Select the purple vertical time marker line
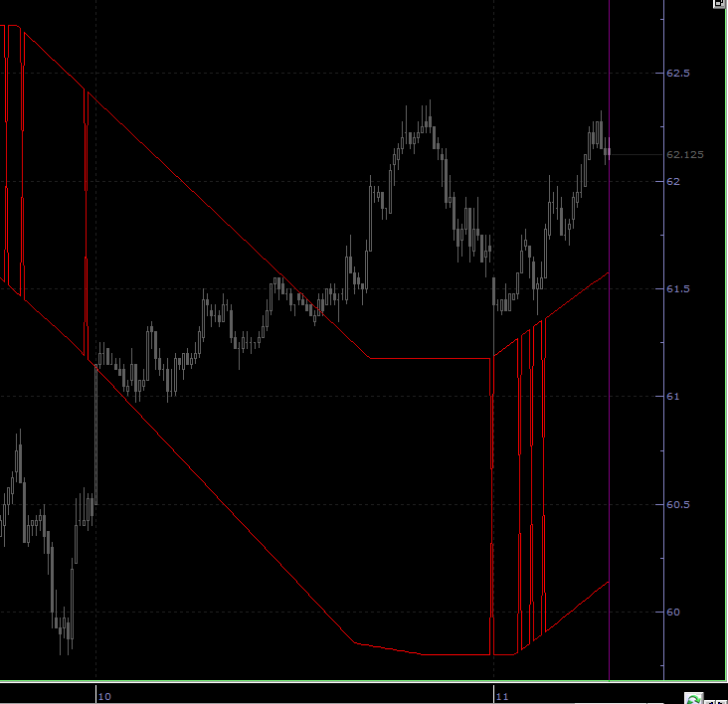728x704 pixels. 609,340
